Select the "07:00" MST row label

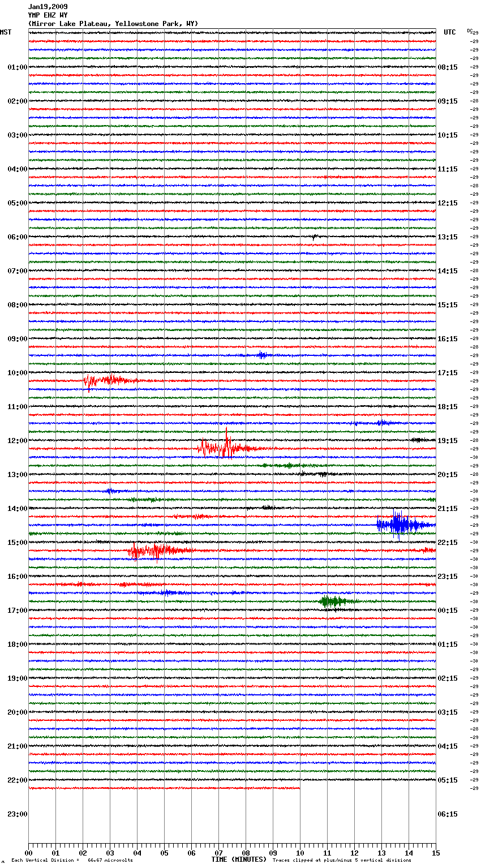pyautogui.click(x=18, y=271)
